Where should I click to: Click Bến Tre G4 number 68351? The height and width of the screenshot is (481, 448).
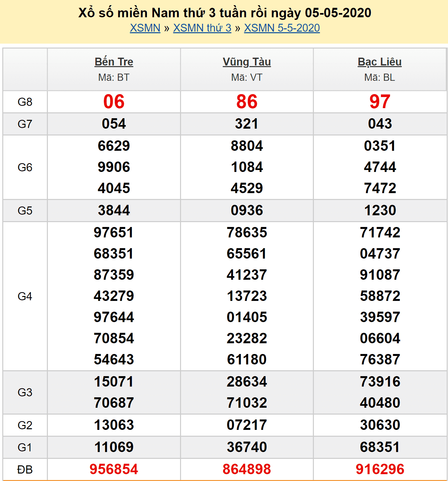[x=114, y=254]
